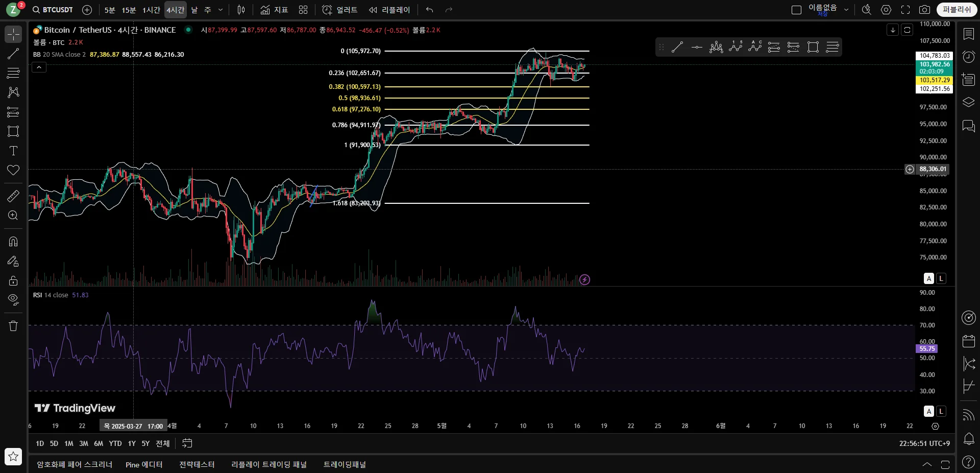
Task: Open time axis settings gear
Action: pyautogui.click(x=935, y=426)
